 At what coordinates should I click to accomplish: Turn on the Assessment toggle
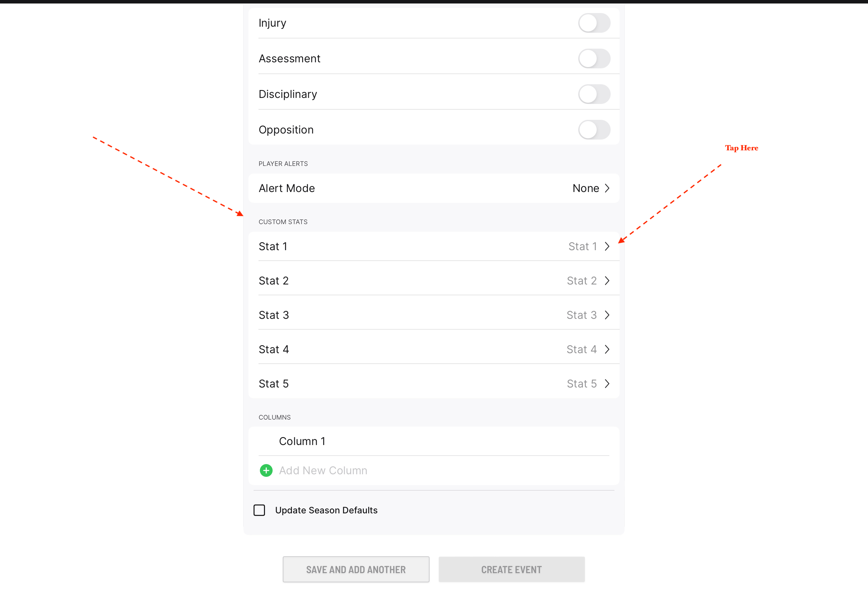pyautogui.click(x=594, y=58)
